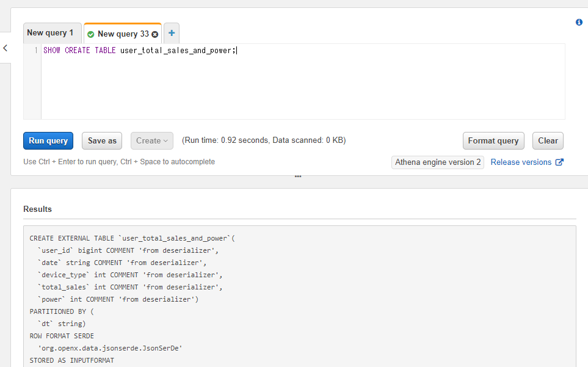Close the New query 33 tab
The width and height of the screenshot is (588, 367).
click(x=155, y=34)
